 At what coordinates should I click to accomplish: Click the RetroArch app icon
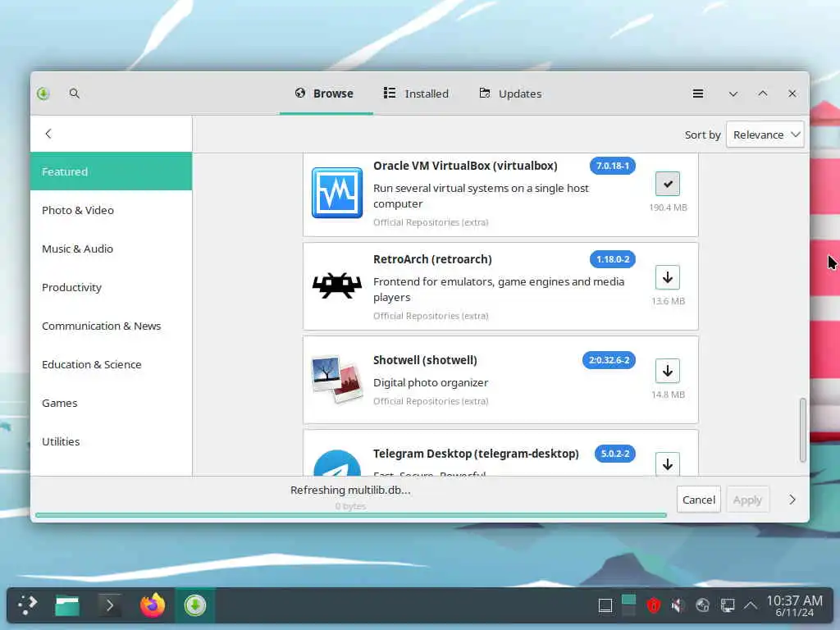pyautogui.click(x=337, y=285)
